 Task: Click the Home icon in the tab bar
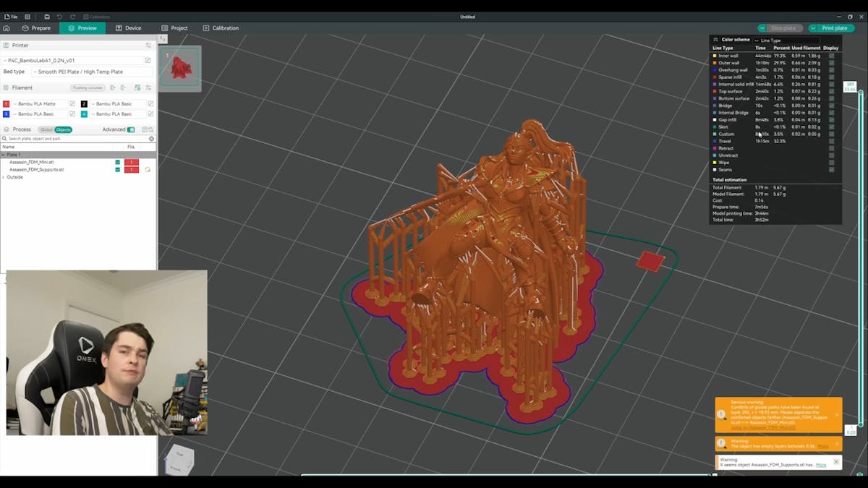(7, 28)
